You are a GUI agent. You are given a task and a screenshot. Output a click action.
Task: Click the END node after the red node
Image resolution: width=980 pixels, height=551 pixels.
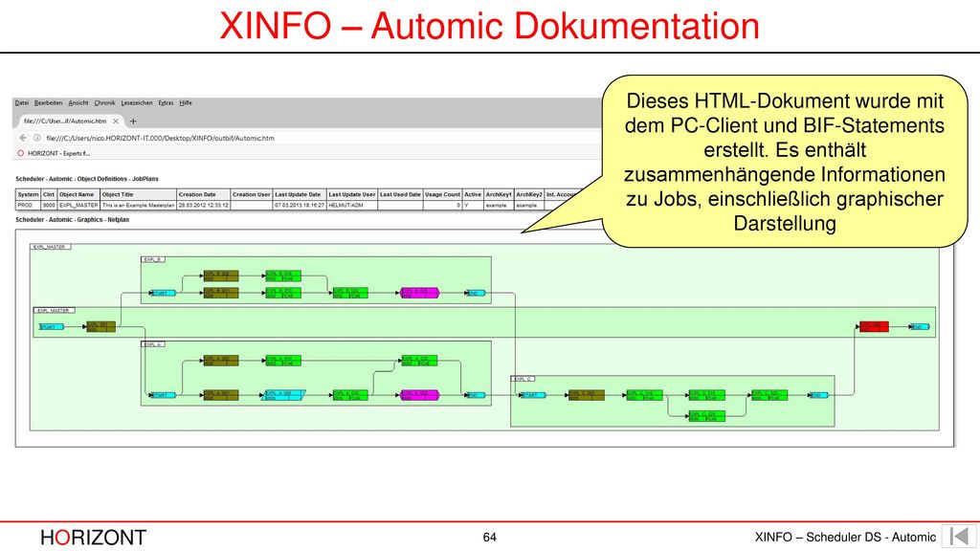click(920, 327)
